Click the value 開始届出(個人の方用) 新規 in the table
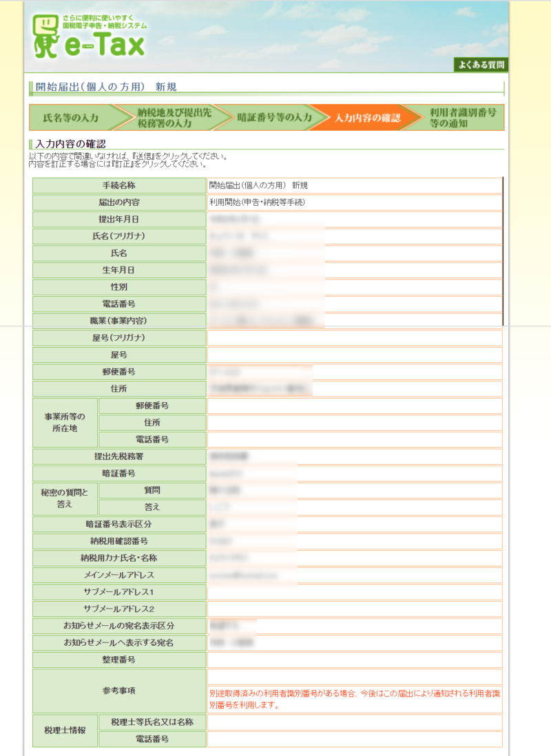The width and height of the screenshot is (551, 756). click(258, 186)
